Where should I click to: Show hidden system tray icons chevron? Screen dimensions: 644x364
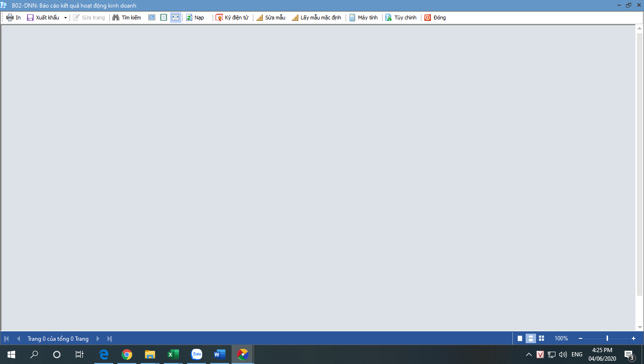tap(529, 355)
